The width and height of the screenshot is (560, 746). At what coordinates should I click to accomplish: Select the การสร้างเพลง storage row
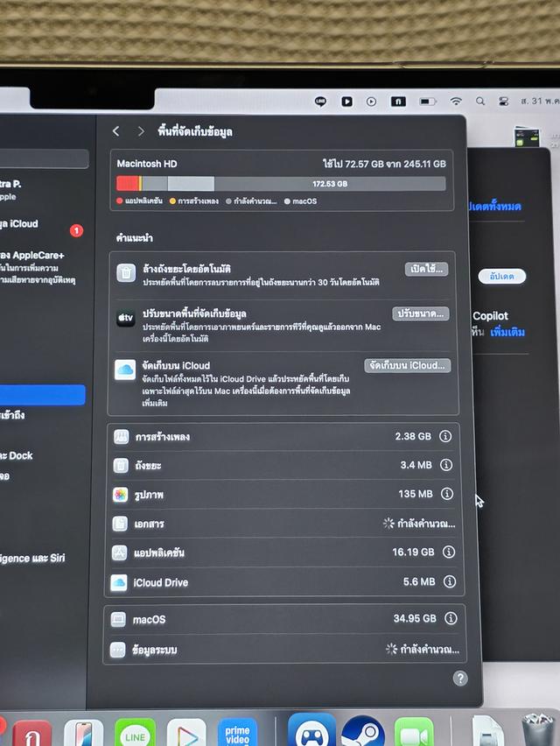283,436
